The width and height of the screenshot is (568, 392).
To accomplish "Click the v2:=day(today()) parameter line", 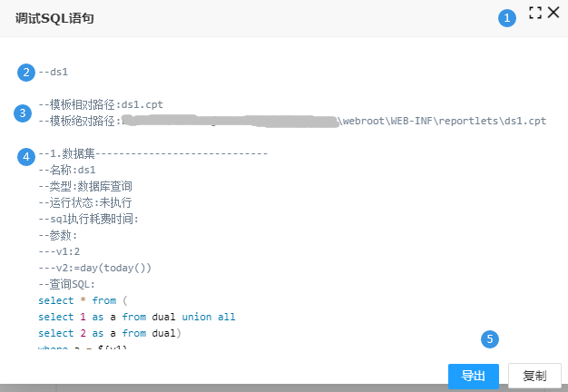I will 94,268.
